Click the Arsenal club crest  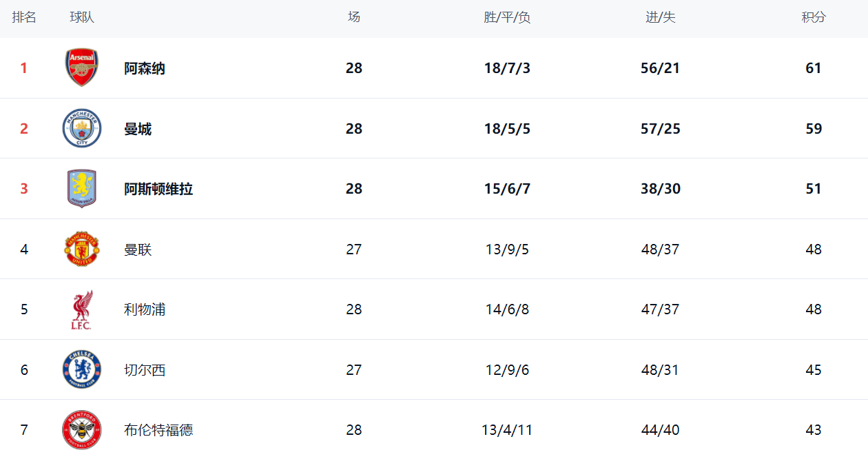click(82, 68)
